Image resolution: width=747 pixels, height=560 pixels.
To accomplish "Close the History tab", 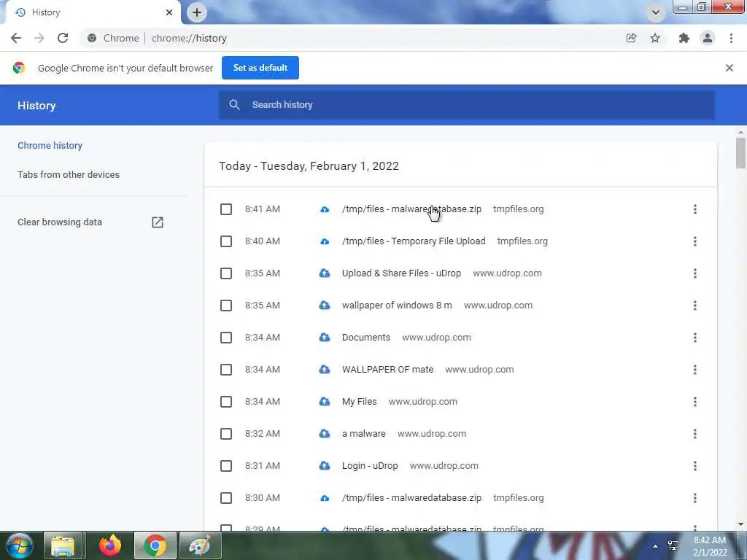I will click(x=169, y=12).
